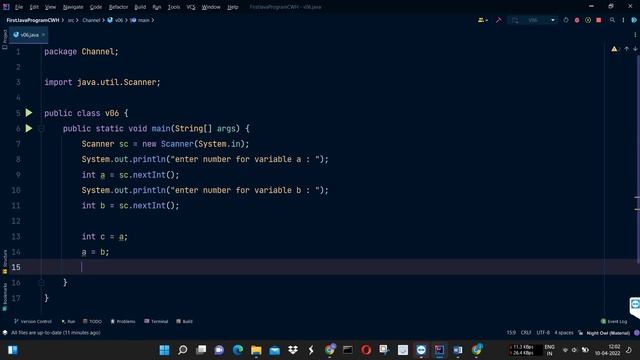This screenshot has height=360, width=640.
Task: Open the Event Log
Action: coord(614,321)
